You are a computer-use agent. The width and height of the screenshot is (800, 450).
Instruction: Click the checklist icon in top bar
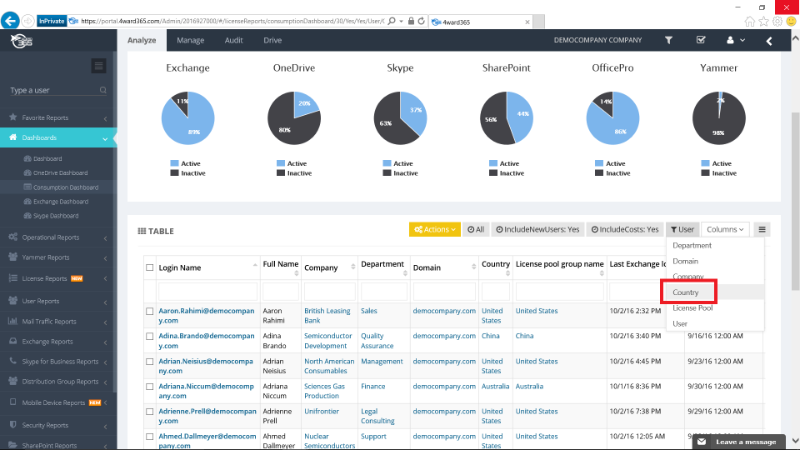coord(701,40)
